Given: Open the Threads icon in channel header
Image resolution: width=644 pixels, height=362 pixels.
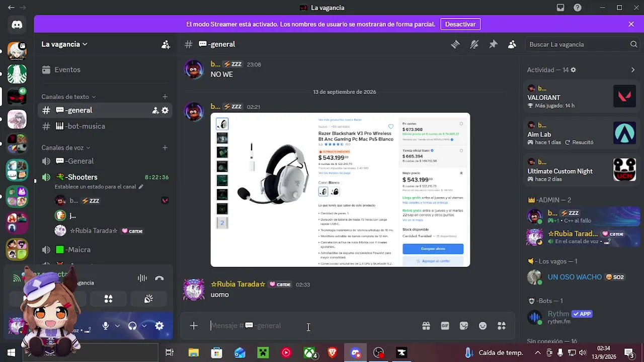Looking at the screenshot, I should (455, 44).
